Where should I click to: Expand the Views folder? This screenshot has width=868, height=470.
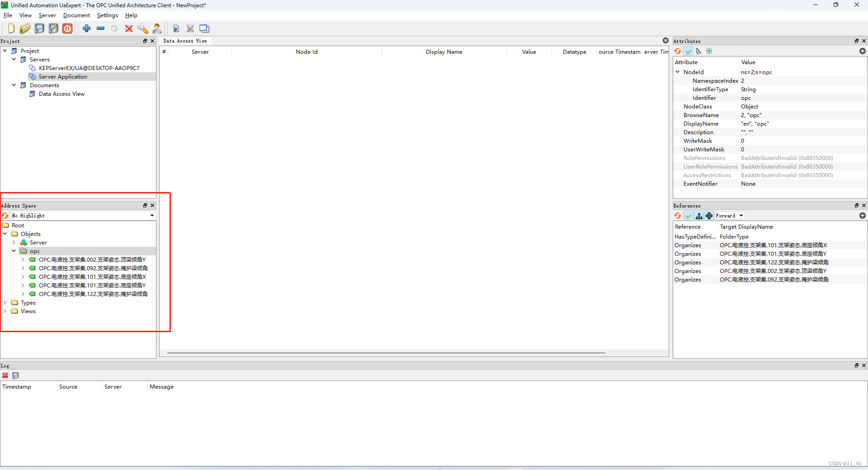(5, 311)
